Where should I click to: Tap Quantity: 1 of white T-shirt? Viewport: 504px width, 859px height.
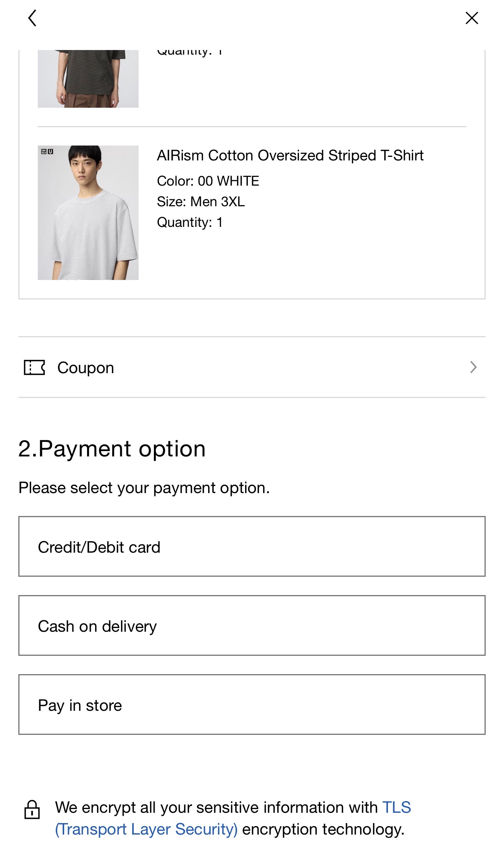[190, 222]
